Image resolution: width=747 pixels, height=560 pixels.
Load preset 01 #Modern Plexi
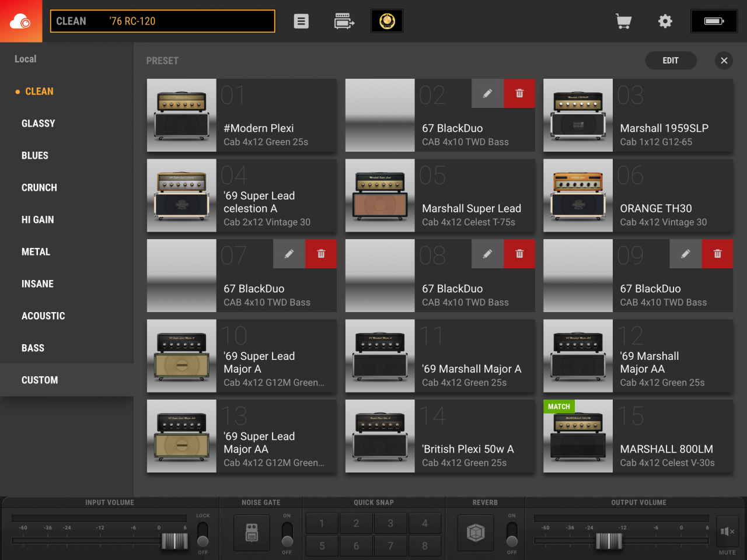pos(242,116)
